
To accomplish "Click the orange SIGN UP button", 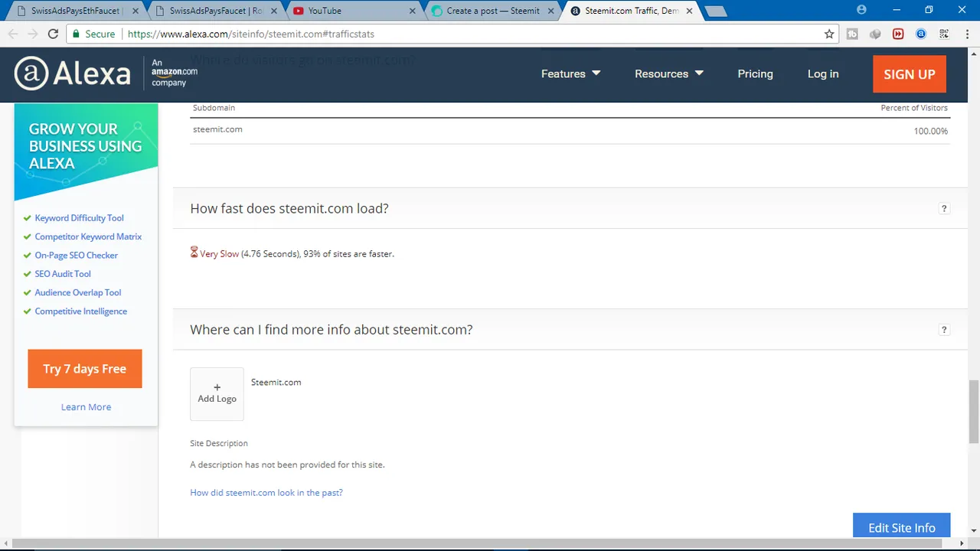I will (910, 74).
